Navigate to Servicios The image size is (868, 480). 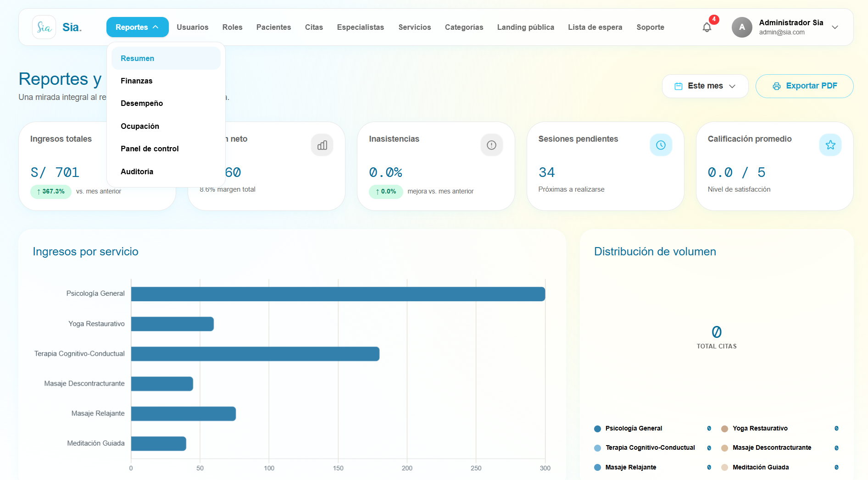pyautogui.click(x=415, y=27)
